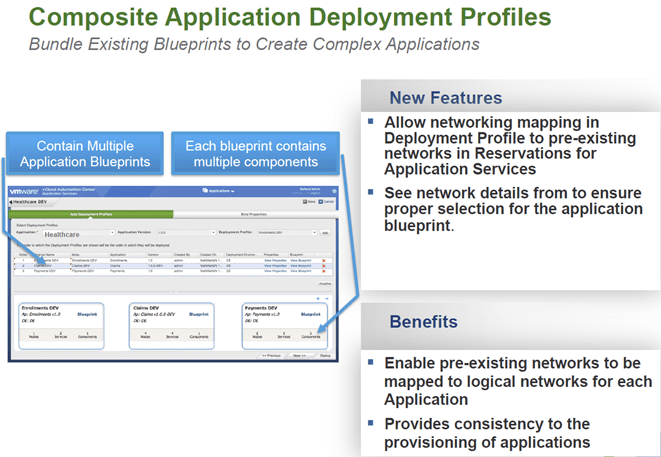Click the Next button at the bottom
This screenshot has height=457, width=661.
pyautogui.click(x=299, y=354)
